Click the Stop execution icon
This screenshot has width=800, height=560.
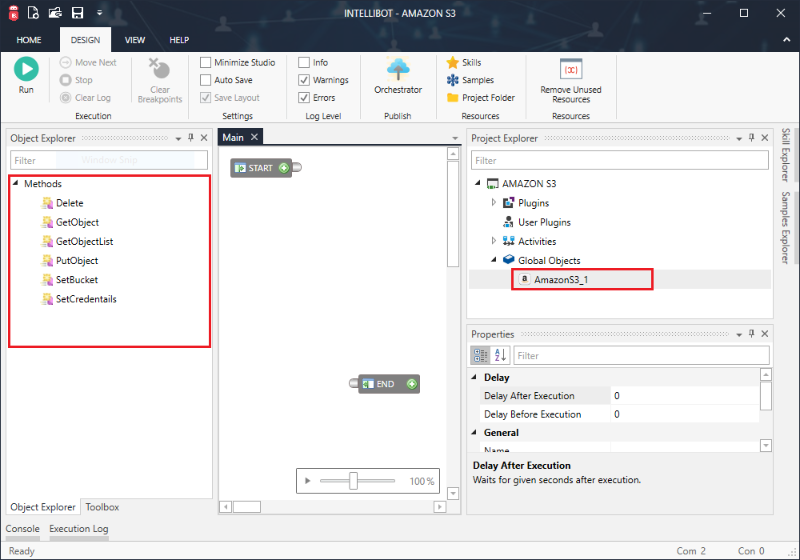(x=65, y=80)
